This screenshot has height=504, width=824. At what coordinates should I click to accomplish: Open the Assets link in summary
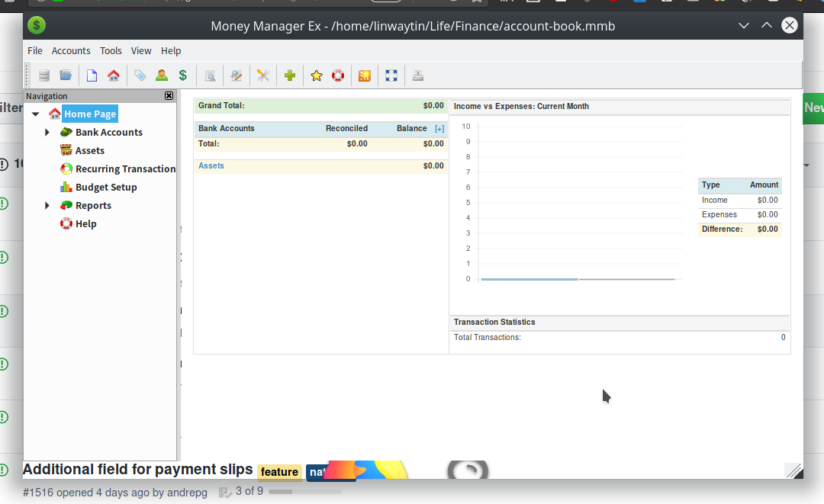211,165
